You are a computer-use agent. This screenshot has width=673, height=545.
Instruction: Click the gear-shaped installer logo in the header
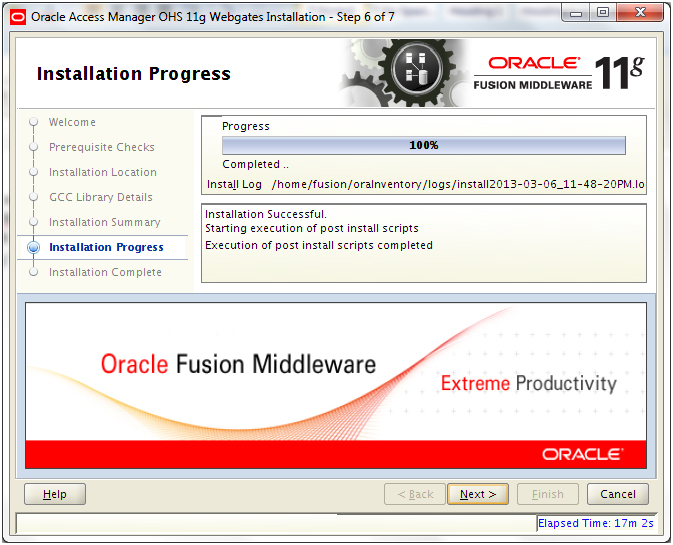(415, 70)
